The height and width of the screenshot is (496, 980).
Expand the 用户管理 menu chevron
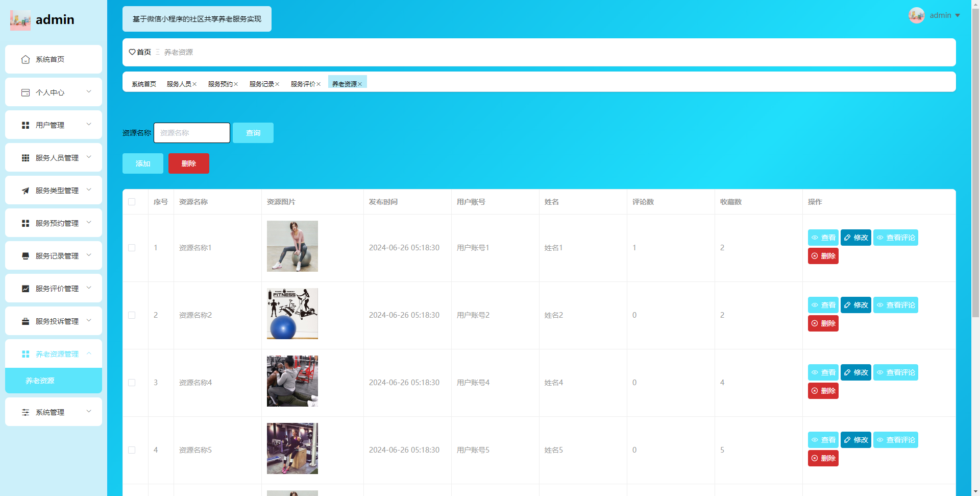pyautogui.click(x=89, y=125)
